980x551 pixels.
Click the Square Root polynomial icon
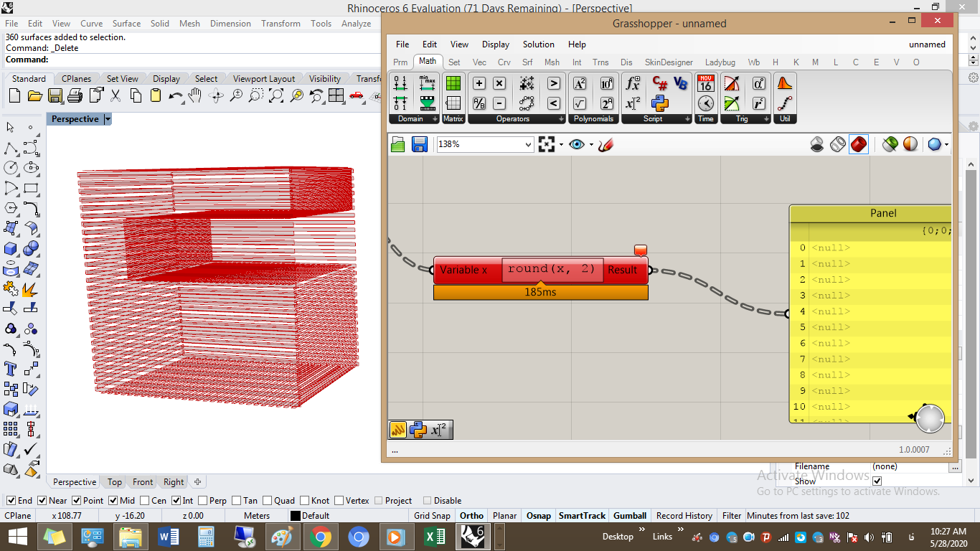580,103
